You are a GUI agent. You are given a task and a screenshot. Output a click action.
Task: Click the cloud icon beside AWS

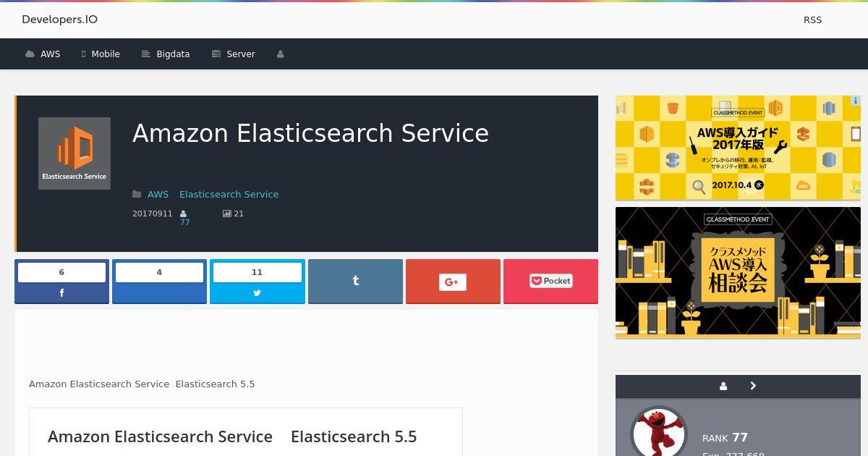[30, 54]
